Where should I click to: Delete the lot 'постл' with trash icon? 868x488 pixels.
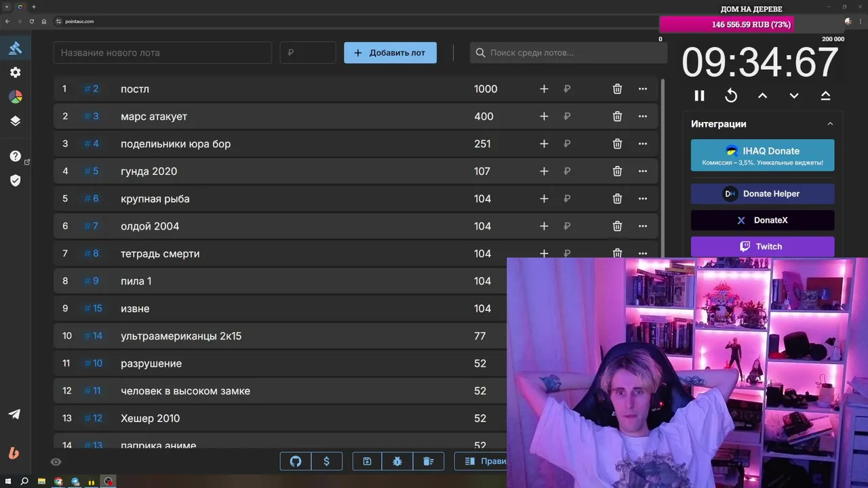(x=617, y=89)
